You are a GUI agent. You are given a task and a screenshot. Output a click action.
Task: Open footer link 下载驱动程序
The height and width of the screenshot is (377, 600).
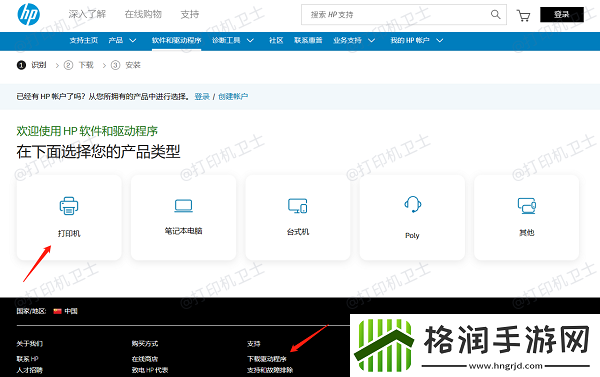coord(267,359)
